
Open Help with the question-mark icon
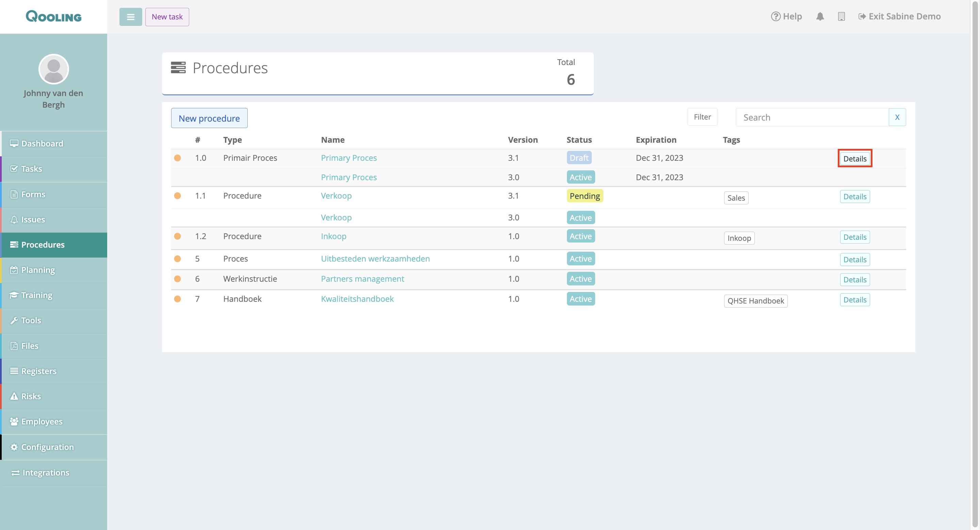pyautogui.click(x=786, y=16)
